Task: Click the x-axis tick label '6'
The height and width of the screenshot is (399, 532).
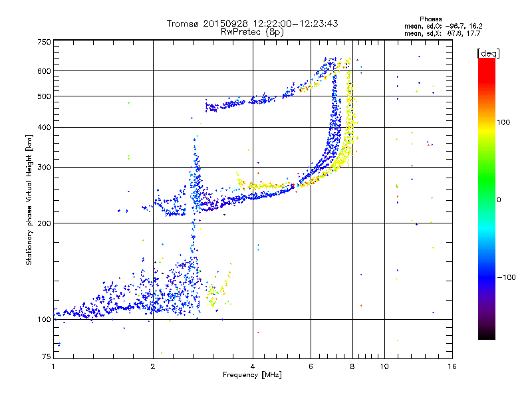Action: 311,366
